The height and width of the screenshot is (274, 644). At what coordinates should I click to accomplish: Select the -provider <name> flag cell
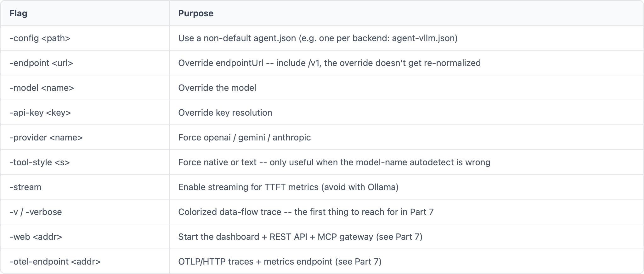pos(85,137)
